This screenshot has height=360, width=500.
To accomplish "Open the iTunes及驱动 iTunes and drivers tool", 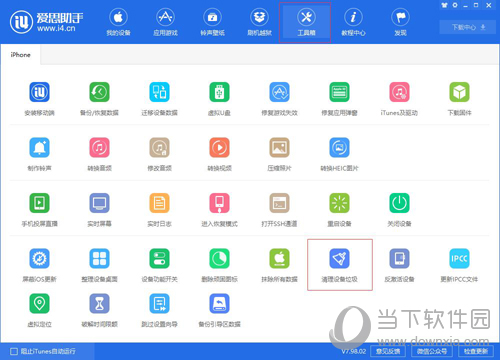I will [399, 99].
